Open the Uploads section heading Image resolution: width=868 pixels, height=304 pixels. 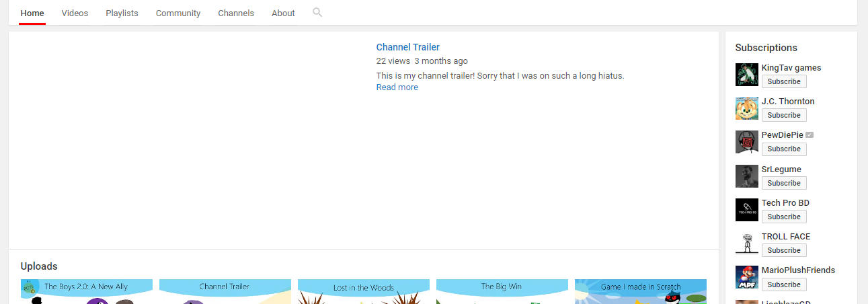[x=39, y=266]
